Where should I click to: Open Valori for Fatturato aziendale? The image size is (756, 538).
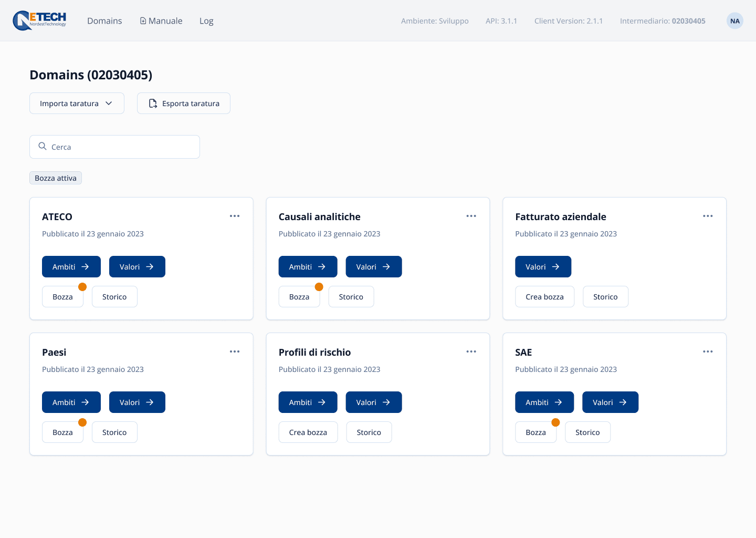(x=543, y=267)
